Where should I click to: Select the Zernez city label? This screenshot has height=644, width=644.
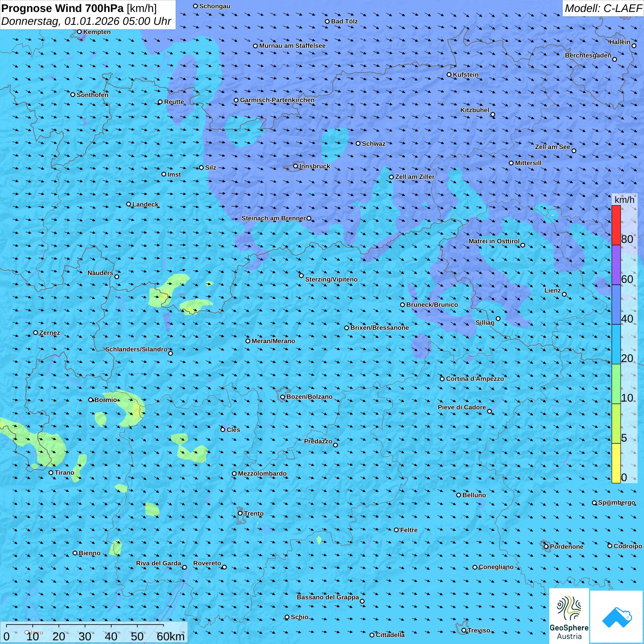(x=50, y=333)
